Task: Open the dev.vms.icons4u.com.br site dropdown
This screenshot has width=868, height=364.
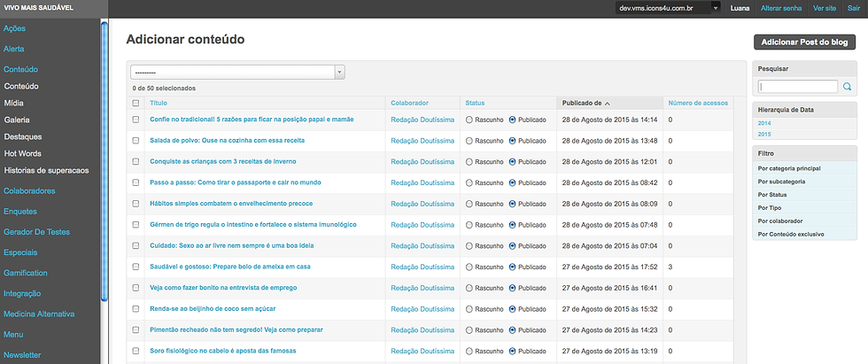Action: pyautogui.click(x=668, y=8)
